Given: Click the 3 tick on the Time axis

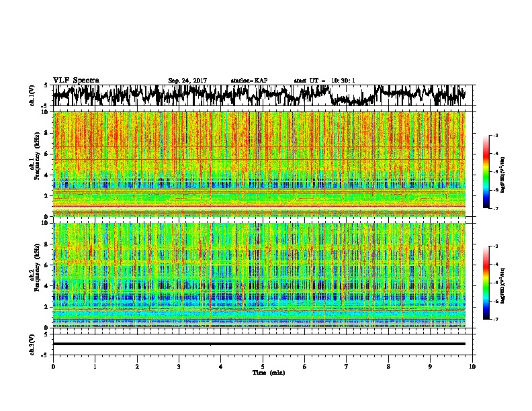Looking at the screenshot, I should [179, 367].
